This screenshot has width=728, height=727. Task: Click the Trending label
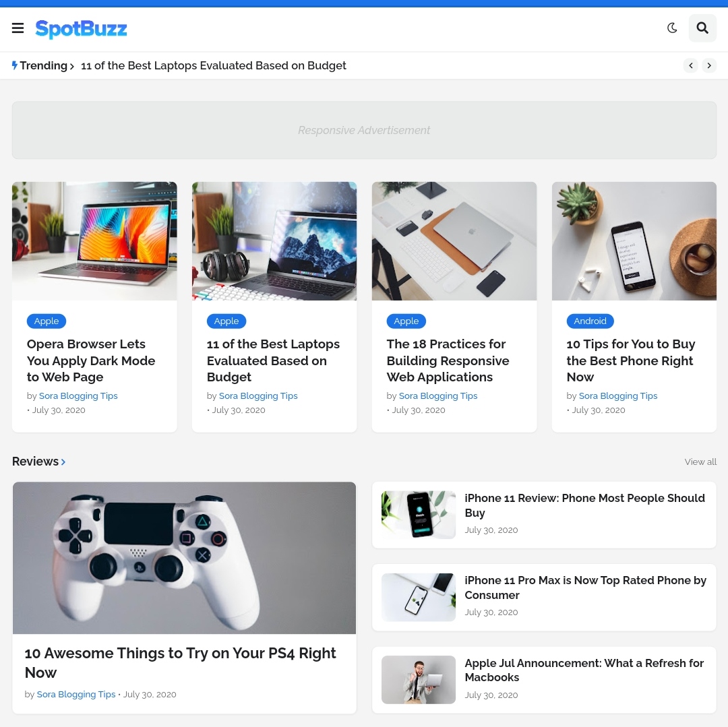pos(44,65)
